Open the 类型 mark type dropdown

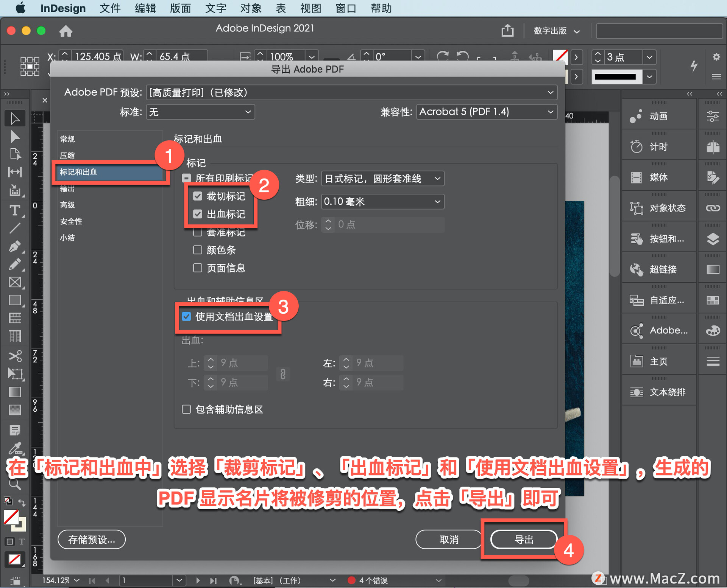(x=382, y=179)
